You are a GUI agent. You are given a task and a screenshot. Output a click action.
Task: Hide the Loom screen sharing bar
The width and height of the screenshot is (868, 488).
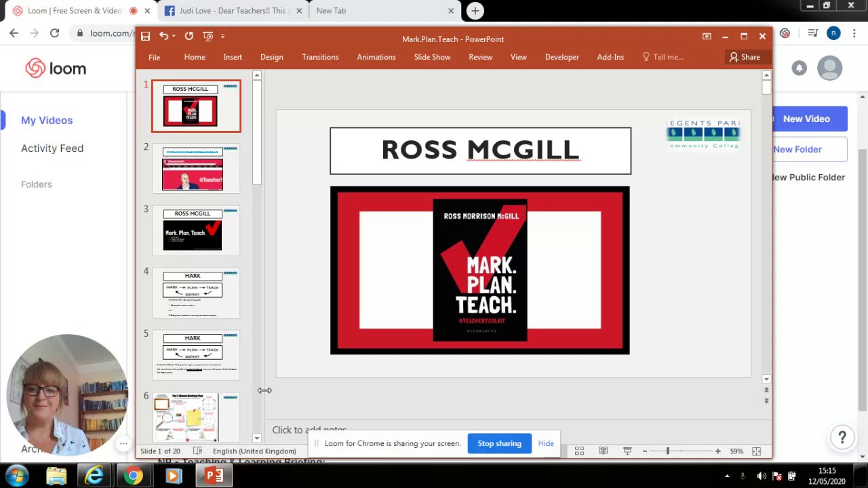tap(546, 443)
